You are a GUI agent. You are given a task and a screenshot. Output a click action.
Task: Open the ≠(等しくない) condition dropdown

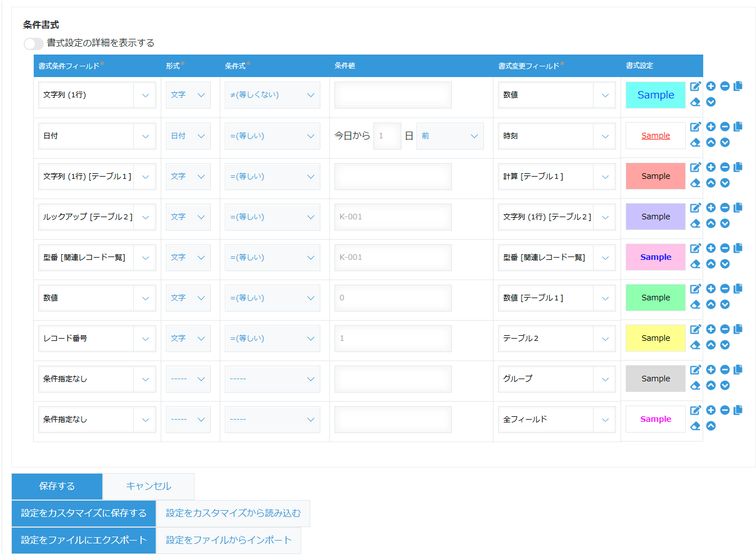[272, 95]
